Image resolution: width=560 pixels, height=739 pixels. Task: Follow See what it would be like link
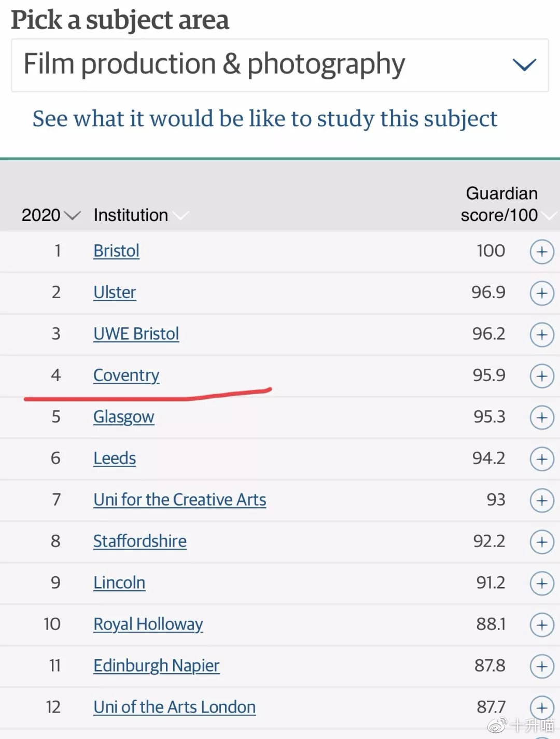264,119
